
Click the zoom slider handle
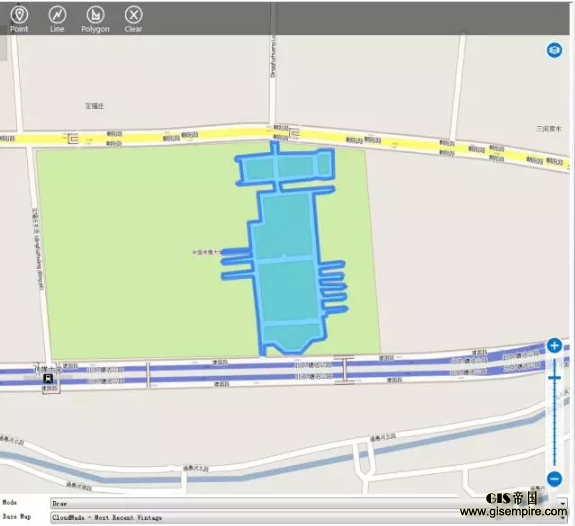coord(554,377)
